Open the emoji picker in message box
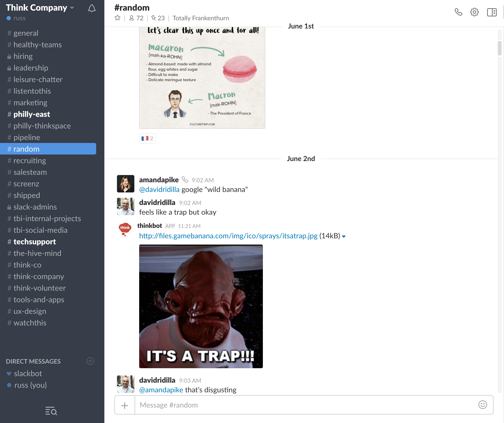504x423 pixels. (483, 405)
